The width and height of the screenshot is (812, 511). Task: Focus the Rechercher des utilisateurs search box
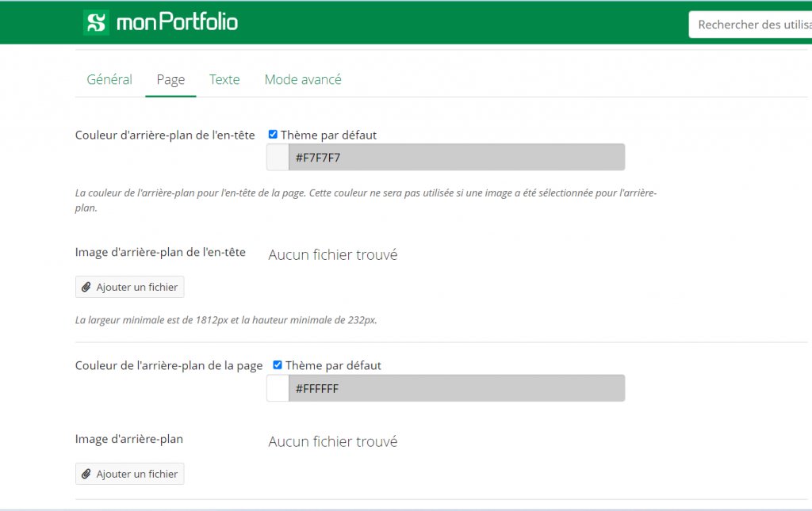tap(749, 25)
